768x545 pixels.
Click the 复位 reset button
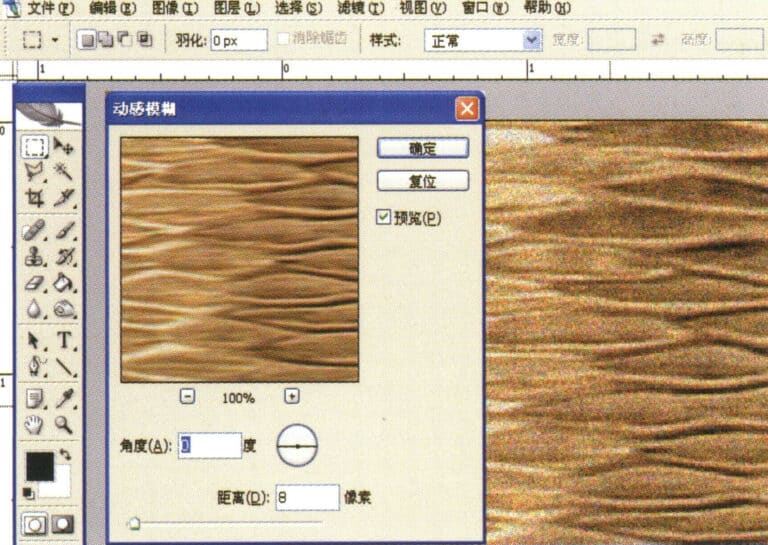point(423,181)
